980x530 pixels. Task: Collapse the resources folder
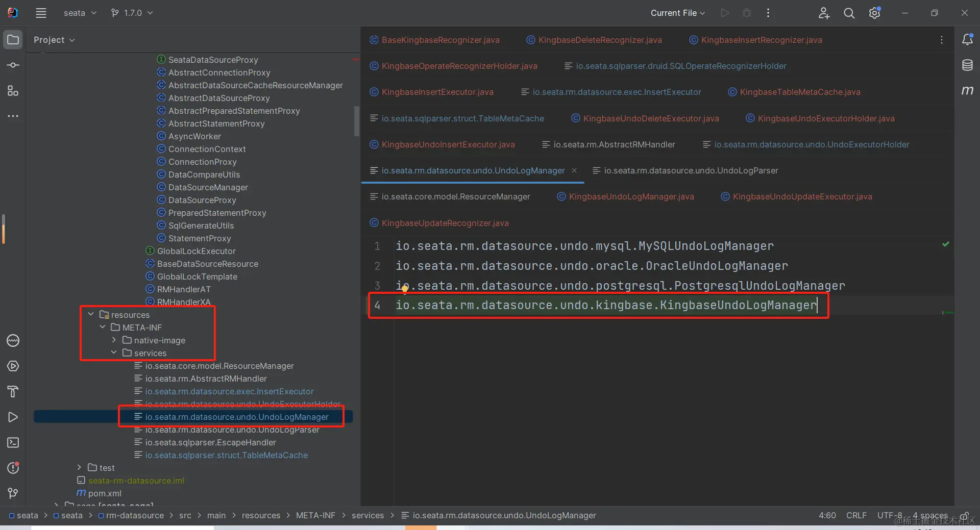click(x=91, y=314)
